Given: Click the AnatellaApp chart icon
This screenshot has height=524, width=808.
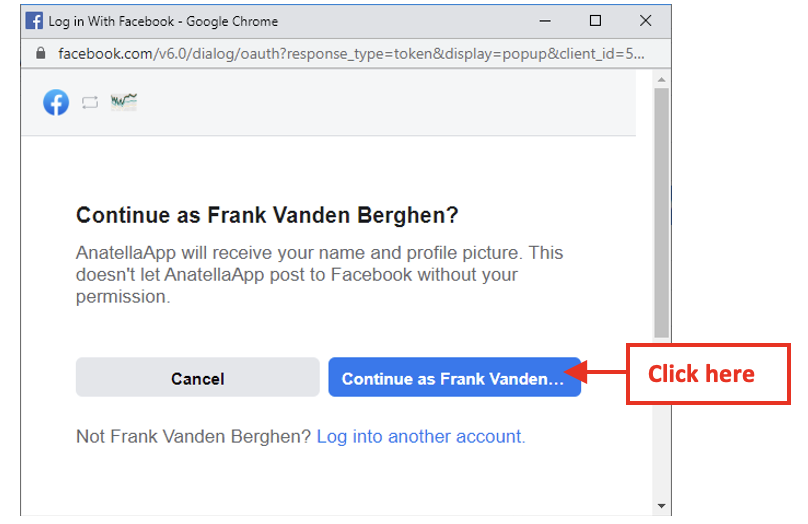Looking at the screenshot, I should [124, 101].
